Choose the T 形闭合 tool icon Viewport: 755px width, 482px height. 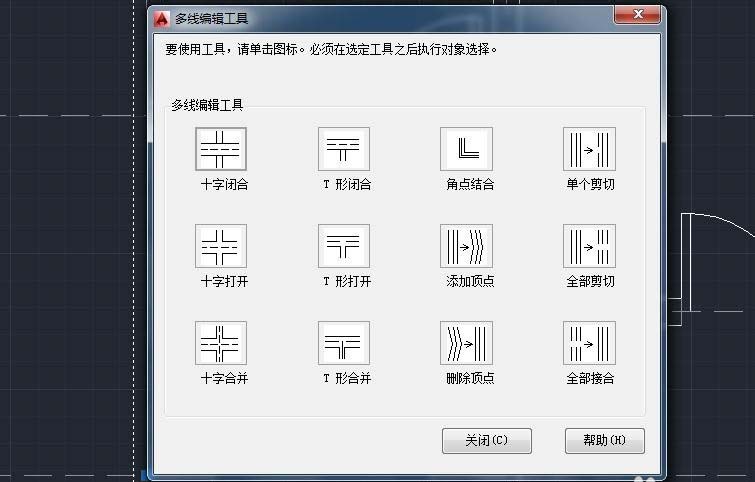click(344, 149)
